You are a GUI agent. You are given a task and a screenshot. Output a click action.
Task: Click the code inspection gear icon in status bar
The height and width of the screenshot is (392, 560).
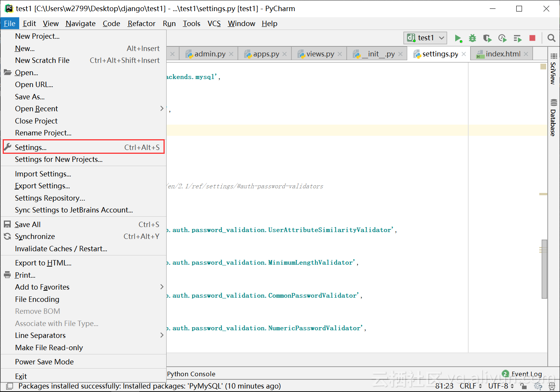539,386
